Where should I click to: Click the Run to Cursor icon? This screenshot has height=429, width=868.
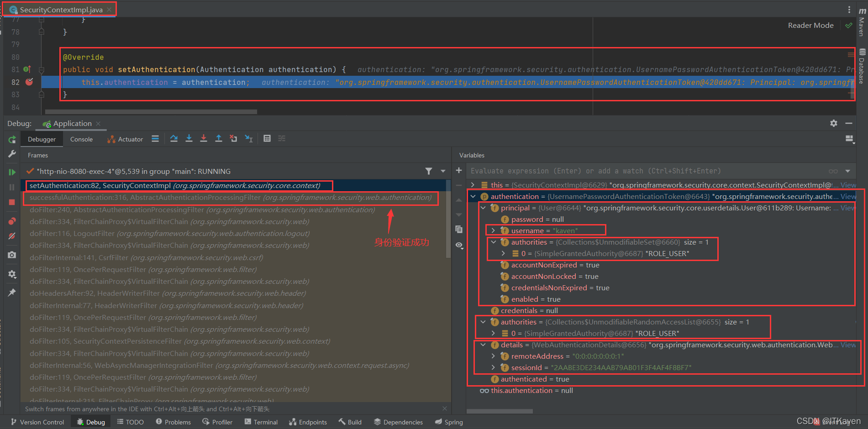point(249,138)
